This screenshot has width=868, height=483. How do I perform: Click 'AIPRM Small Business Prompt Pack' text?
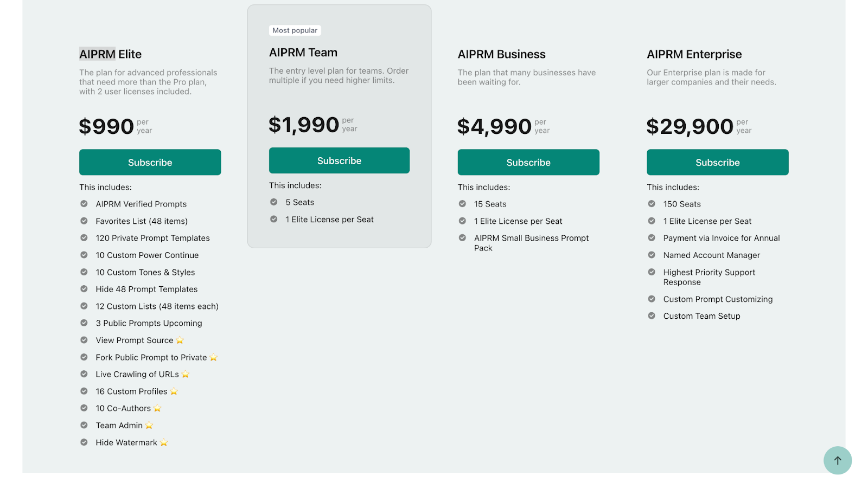531,243
